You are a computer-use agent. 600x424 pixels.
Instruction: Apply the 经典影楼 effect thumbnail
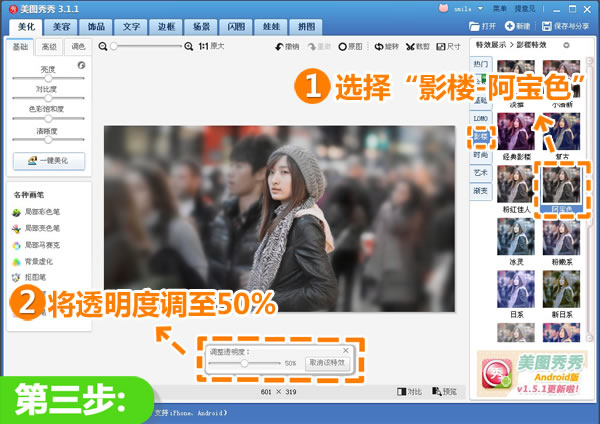(516, 131)
